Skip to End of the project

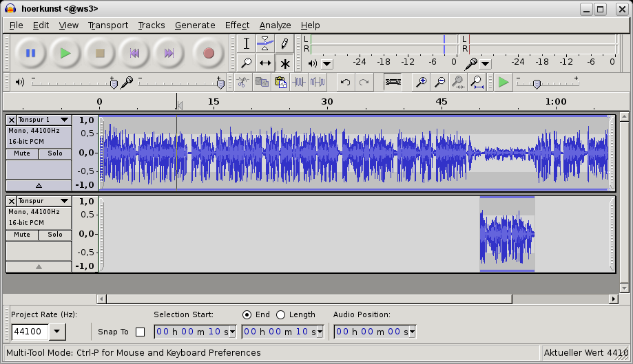point(169,53)
